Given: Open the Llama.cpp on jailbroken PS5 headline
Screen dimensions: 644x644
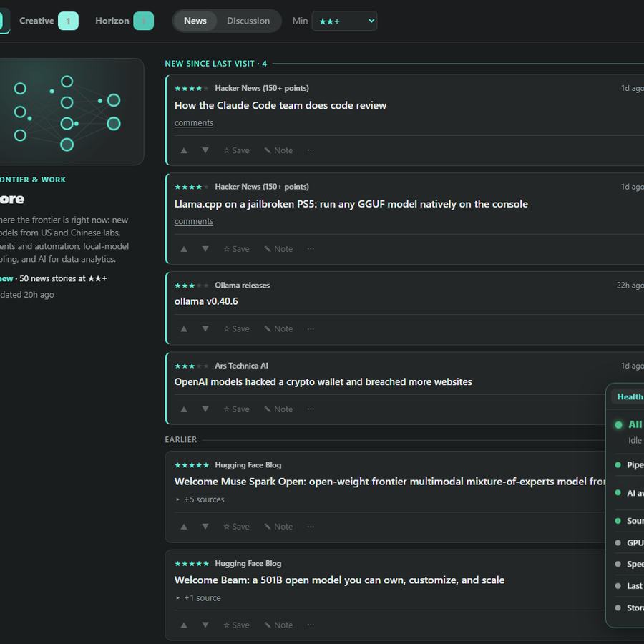Looking at the screenshot, I should [x=351, y=204].
